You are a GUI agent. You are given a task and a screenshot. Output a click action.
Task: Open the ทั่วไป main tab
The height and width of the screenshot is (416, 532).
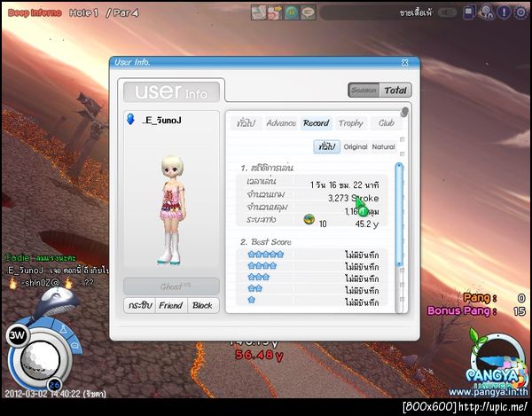click(246, 123)
